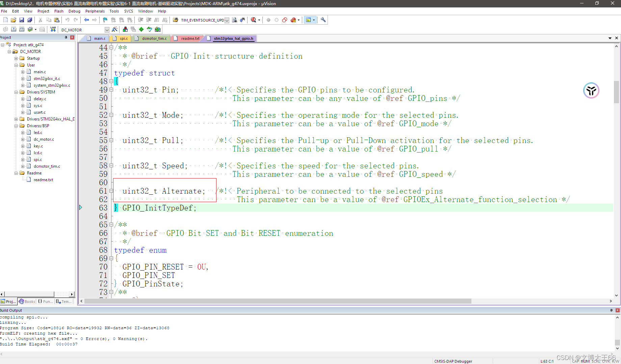Open the Project menu
The width and height of the screenshot is (621, 364).
click(x=43, y=11)
